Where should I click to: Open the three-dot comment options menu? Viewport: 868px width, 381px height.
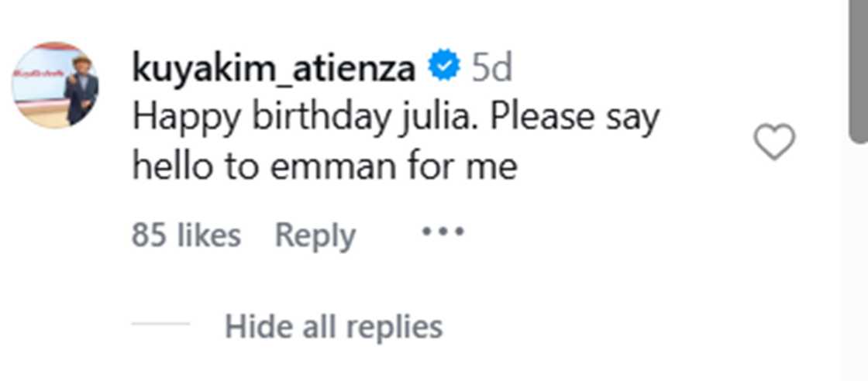click(x=443, y=232)
